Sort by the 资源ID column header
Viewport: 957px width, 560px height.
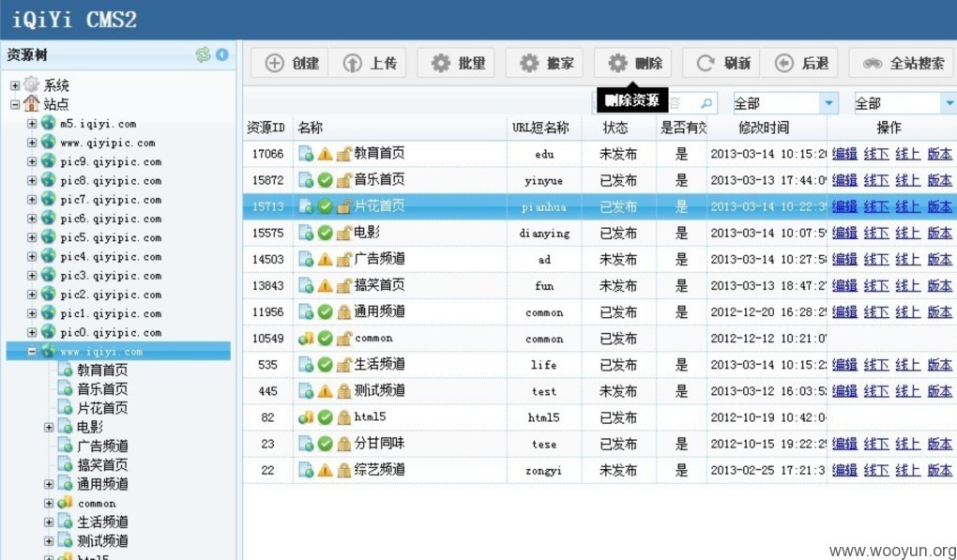coord(266,128)
